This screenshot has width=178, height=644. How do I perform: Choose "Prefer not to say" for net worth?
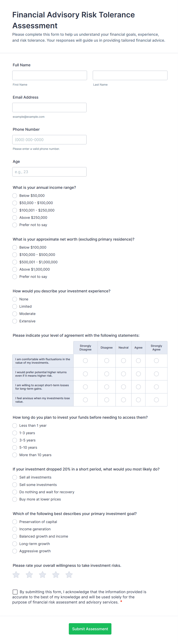click(15, 277)
